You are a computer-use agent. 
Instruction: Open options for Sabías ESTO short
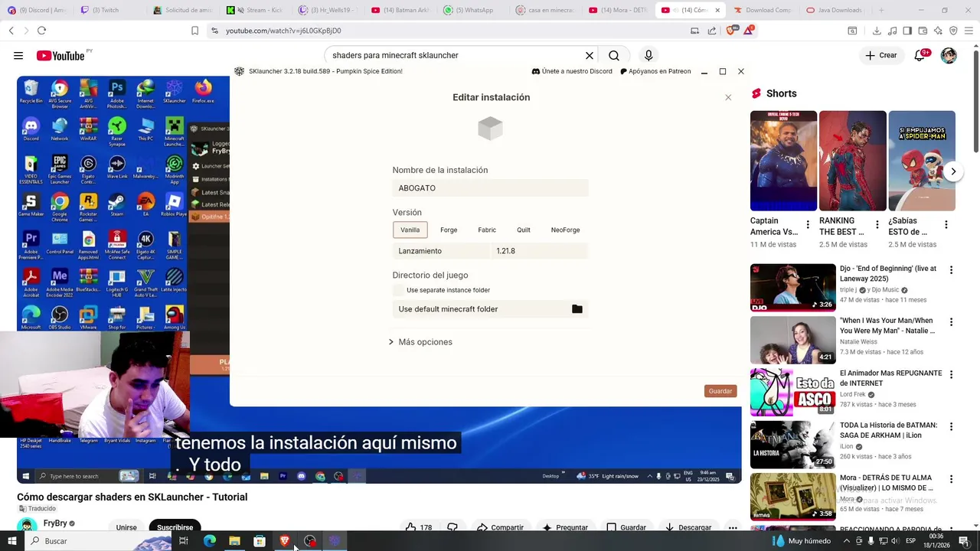coord(946,225)
